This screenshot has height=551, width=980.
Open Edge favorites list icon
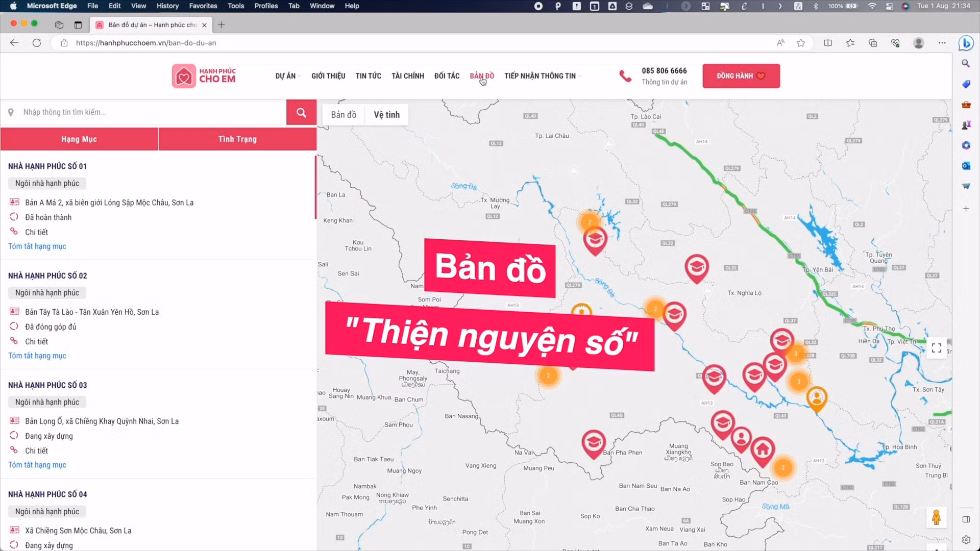(850, 43)
